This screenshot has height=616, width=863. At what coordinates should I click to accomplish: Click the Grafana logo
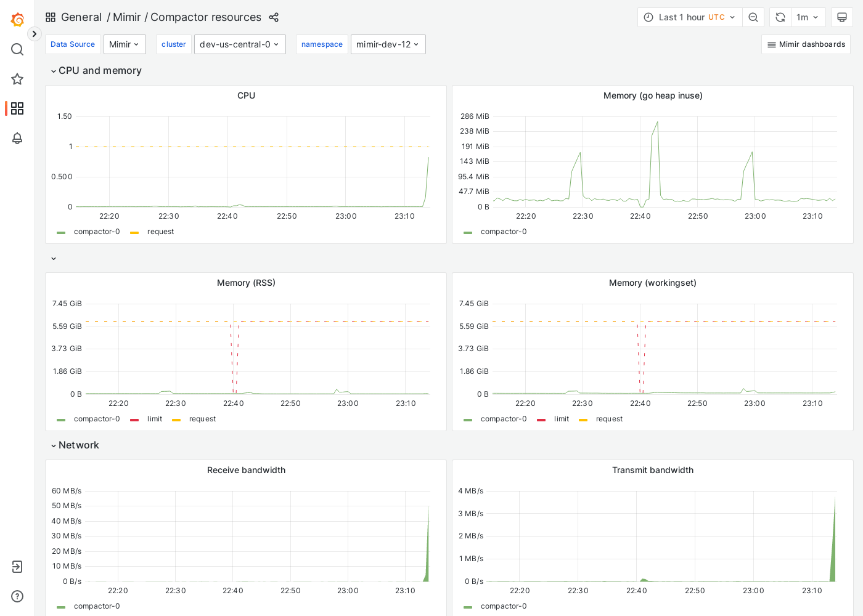point(17,19)
